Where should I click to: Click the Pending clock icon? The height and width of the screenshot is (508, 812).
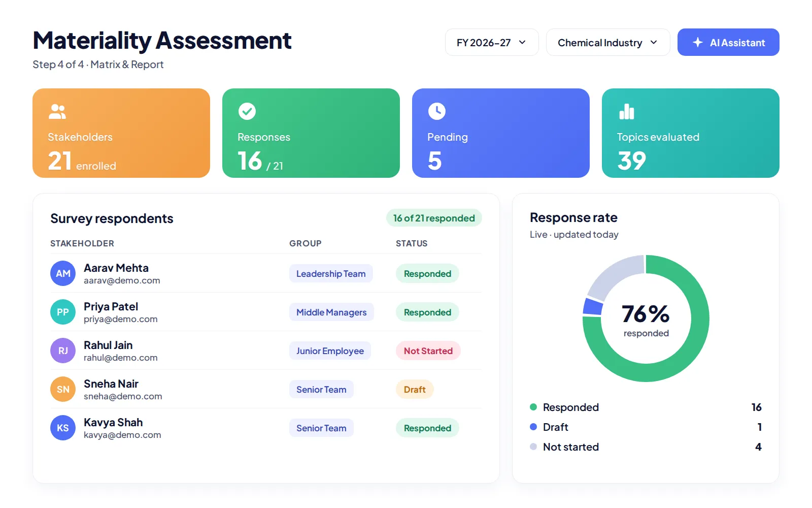(437, 111)
